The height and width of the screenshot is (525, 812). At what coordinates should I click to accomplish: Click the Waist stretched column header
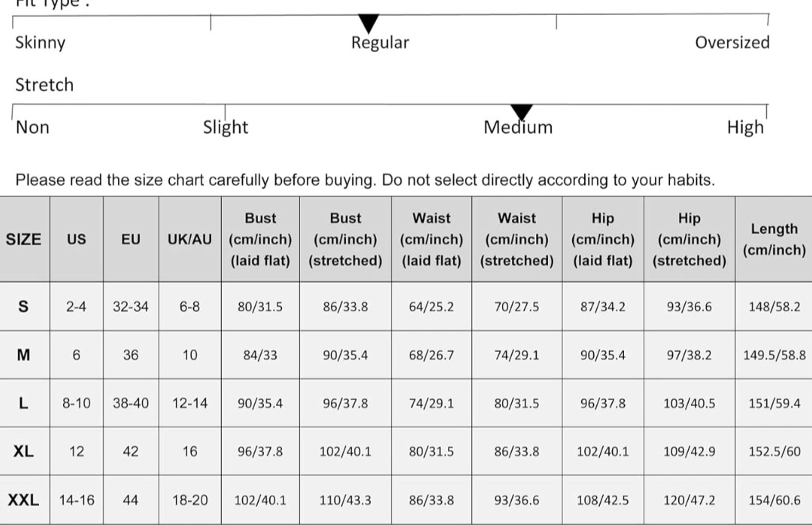coord(517,239)
